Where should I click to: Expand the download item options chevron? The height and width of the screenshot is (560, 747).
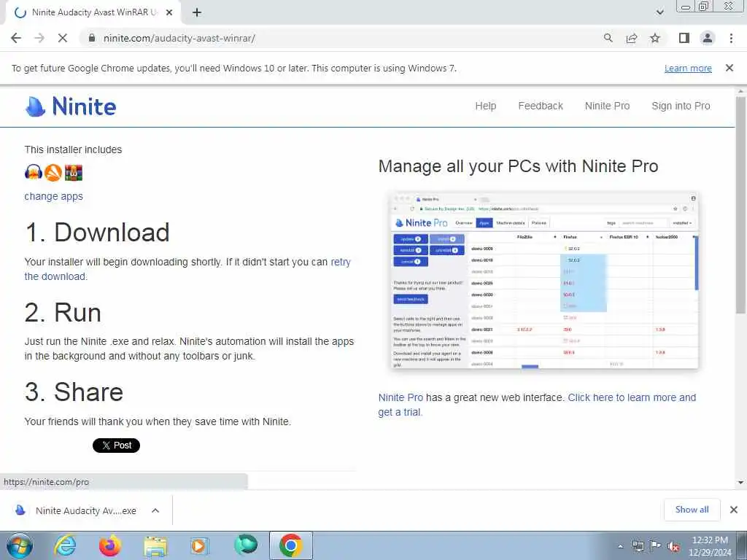[155, 510]
